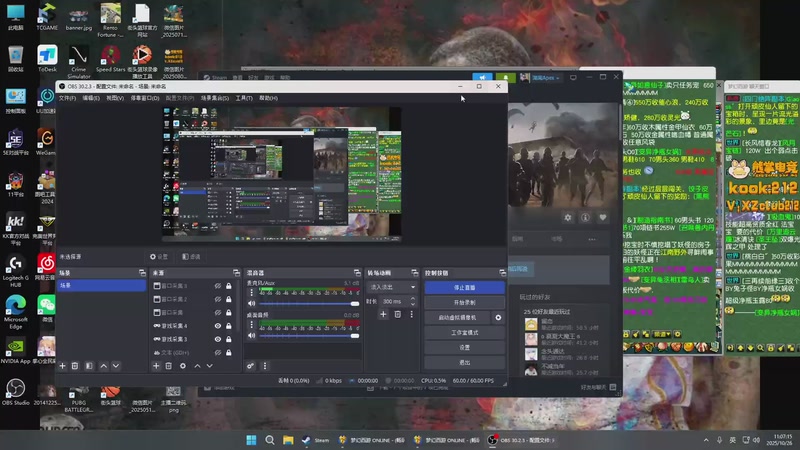The width and height of the screenshot is (800, 450).
Task: Remove the selected source with the trash icon
Action: point(168,366)
